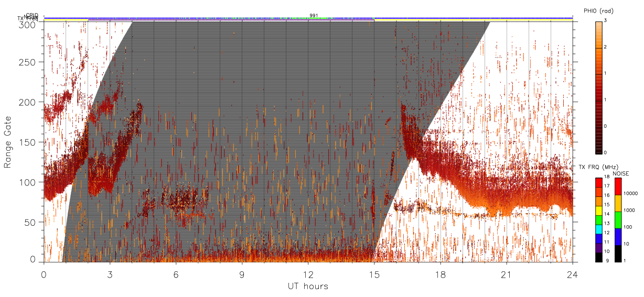Click the 24 tick on UT hours axis
Screen dimensions: 644x297
pos(573,274)
